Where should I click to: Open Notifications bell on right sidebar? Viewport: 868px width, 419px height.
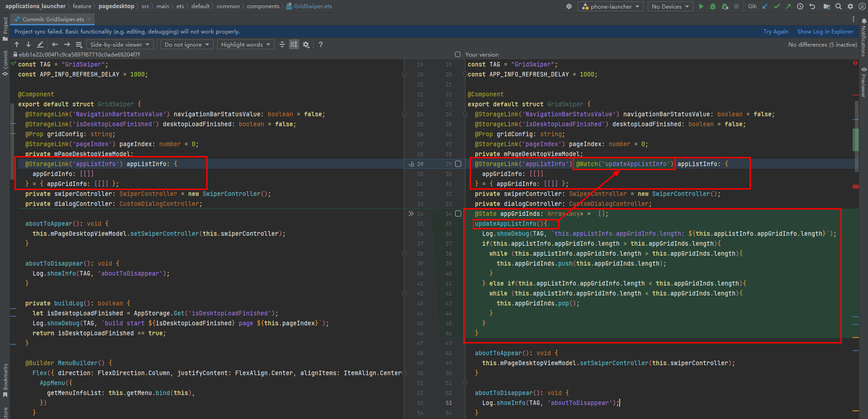click(x=863, y=21)
